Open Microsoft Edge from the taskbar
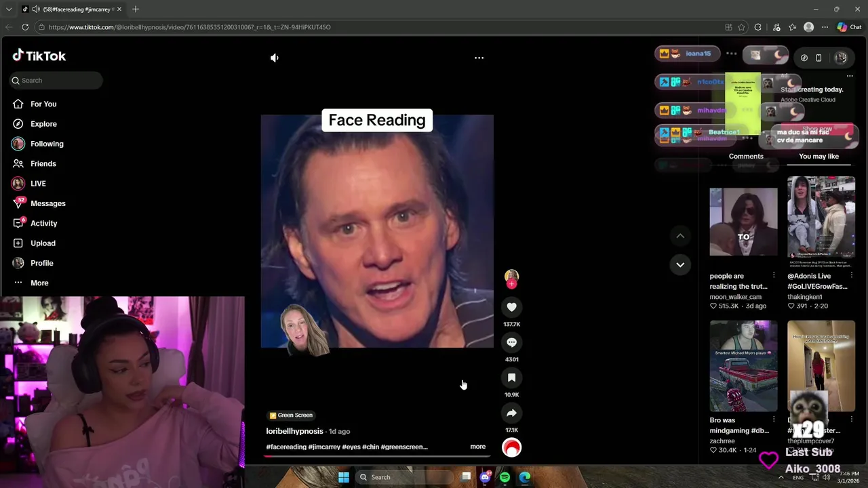868x488 pixels. point(525,477)
